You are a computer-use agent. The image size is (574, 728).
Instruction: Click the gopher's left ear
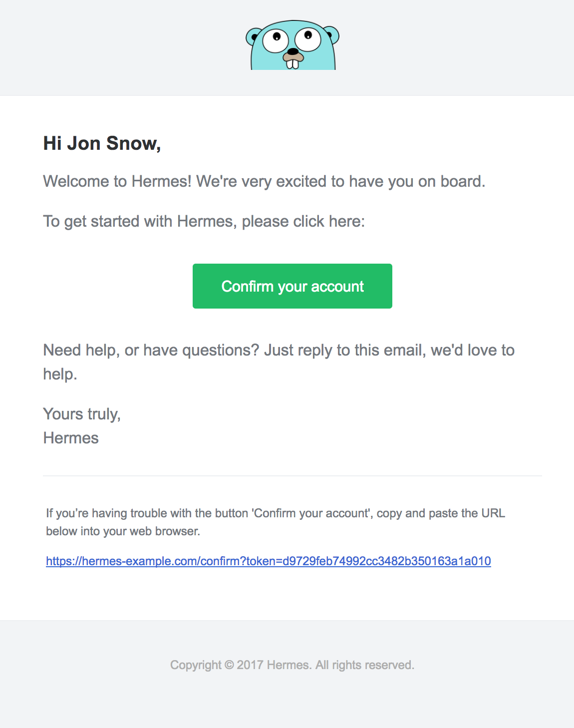252,37
